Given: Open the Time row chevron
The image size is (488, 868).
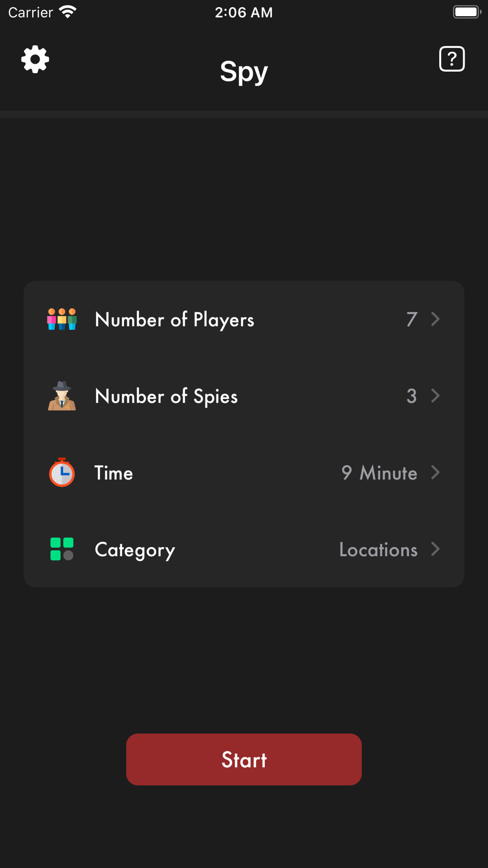Looking at the screenshot, I should click(436, 473).
